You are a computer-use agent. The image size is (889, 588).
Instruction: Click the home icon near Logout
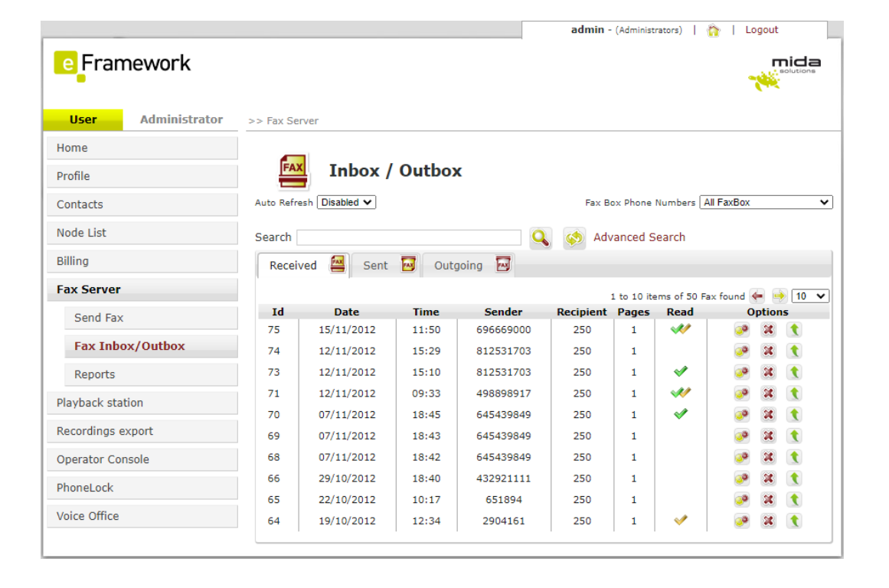click(714, 30)
